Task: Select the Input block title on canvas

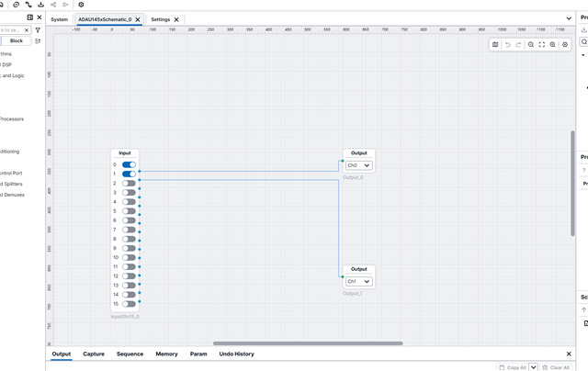Action: tap(125, 152)
